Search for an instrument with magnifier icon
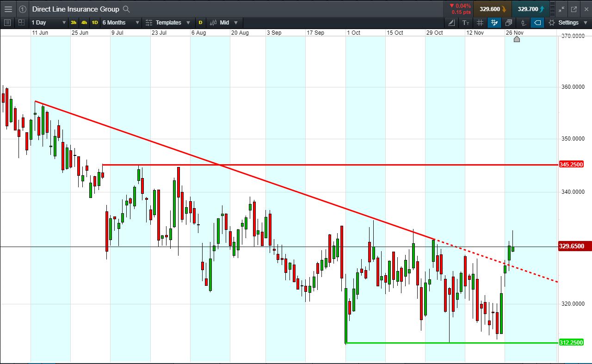The height and width of the screenshot is (364, 592). (127, 9)
